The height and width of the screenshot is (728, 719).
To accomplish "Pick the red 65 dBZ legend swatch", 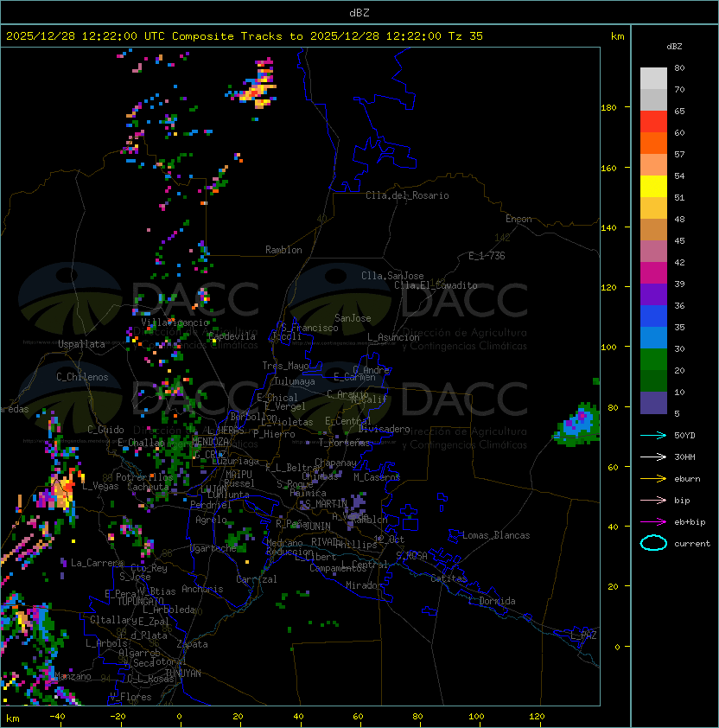I will [653, 121].
